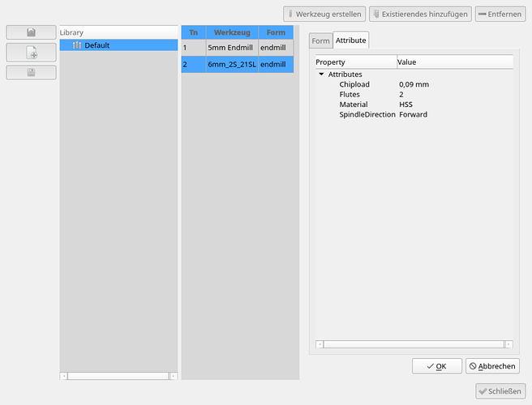The height and width of the screenshot is (405, 532).
Task: Remove tool with the Entfernen button
Action: pos(500,14)
